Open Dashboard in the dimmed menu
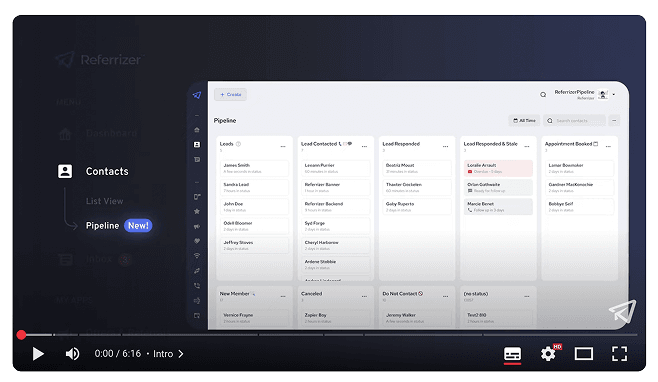 pyautogui.click(x=111, y=133)
